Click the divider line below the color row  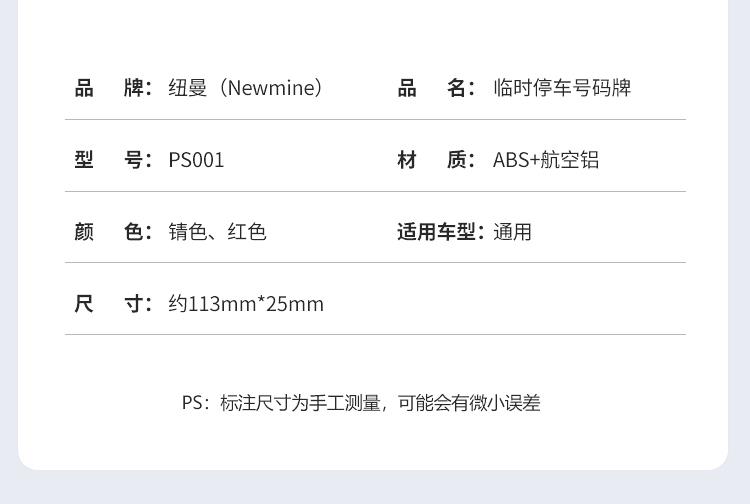click(x=375, y=263)
